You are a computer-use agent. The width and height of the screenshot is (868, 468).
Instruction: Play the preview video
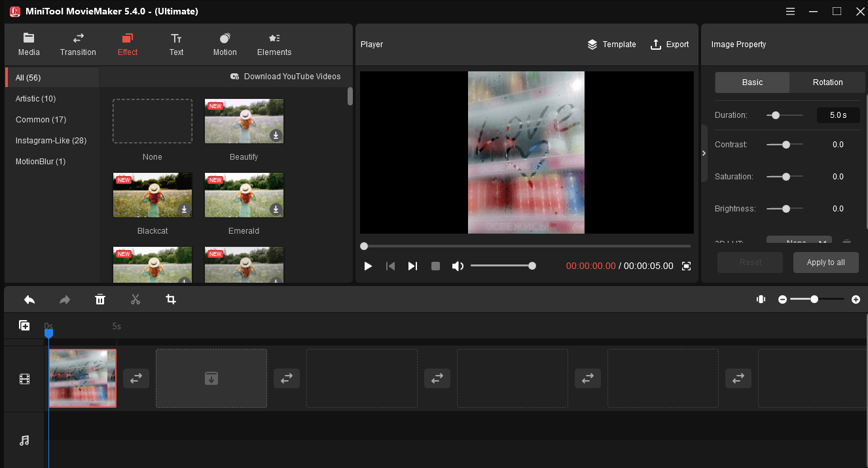tap(368, 266)
